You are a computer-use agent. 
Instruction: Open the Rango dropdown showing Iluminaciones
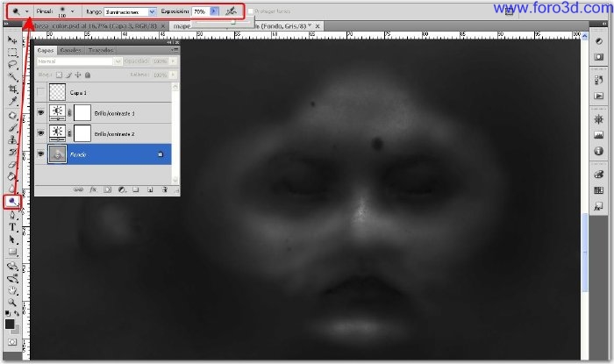tap(131, 12)
